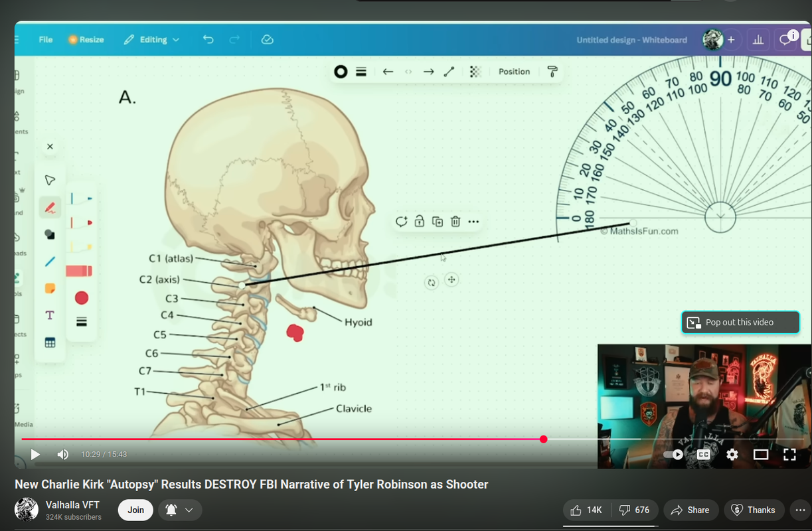Open the Share dialog
812x531 pixels.
[690, 510]
